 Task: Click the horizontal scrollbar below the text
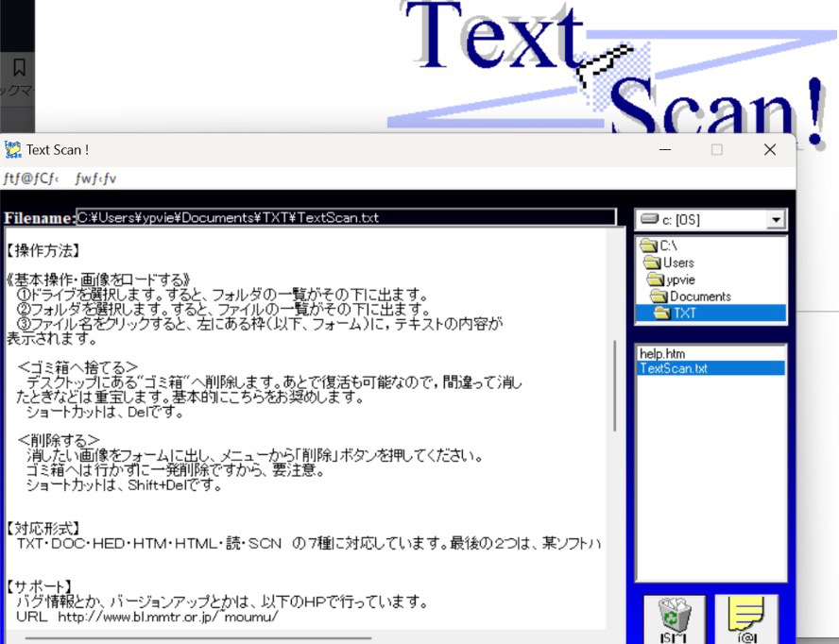coord(198,638)
